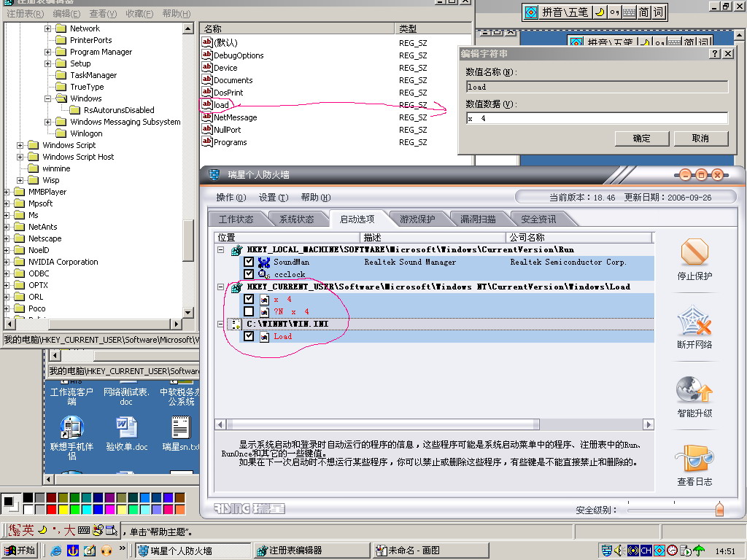Expand the Setup registry key
The height and width of the screenshot is (560, 747).
[x=47, y=63]
